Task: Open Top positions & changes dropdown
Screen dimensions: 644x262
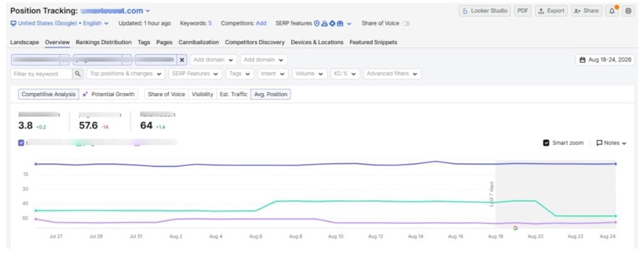Action: pyautogui.click(x=126, y=74)
